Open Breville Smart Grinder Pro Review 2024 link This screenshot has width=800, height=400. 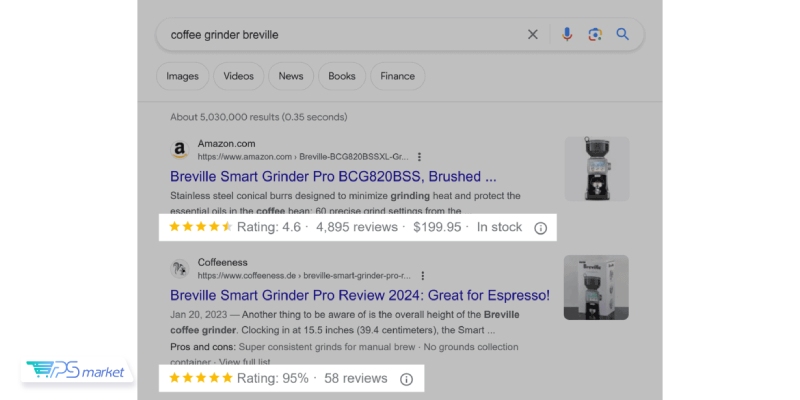tap(359, 296)
